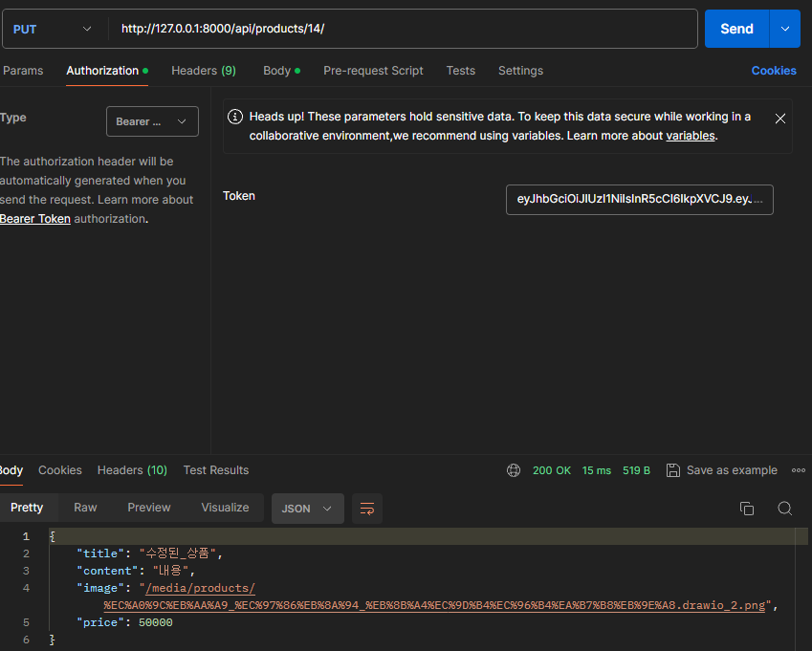The image size is (812, 651).
Task: Switch to the request Body tab
Action: [282, 71]
